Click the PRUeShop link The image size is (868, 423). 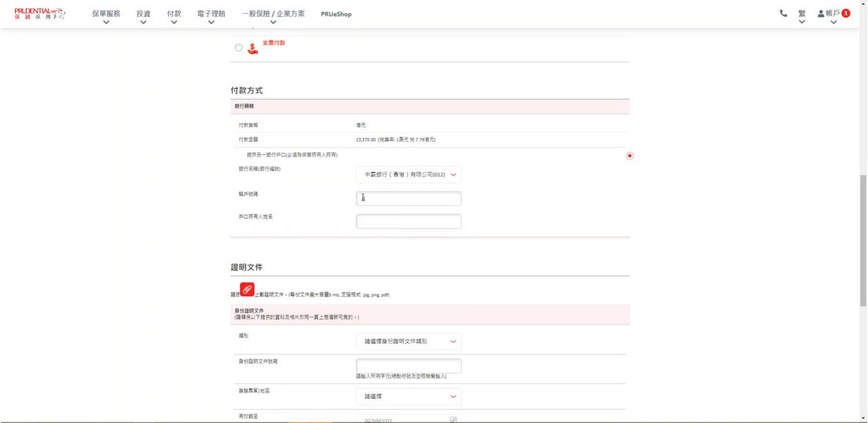(x=336, y=14)
